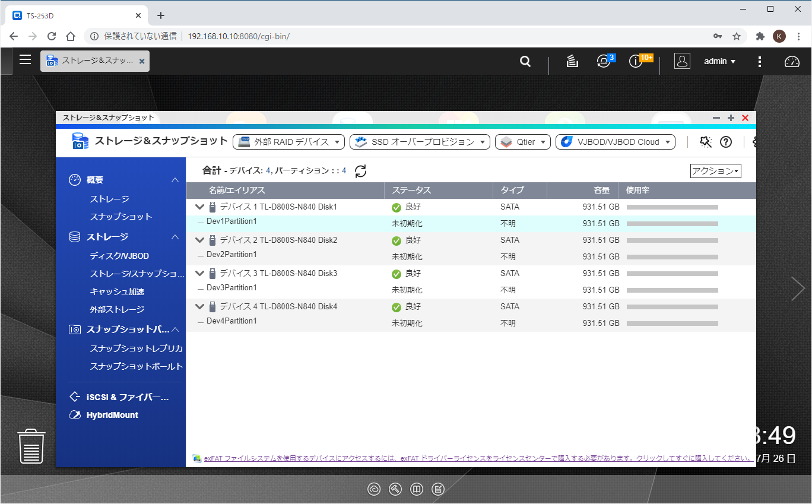This screenshot has width=812, height=504.
Task: Click the help question mark icon
Action: (725, 142)
